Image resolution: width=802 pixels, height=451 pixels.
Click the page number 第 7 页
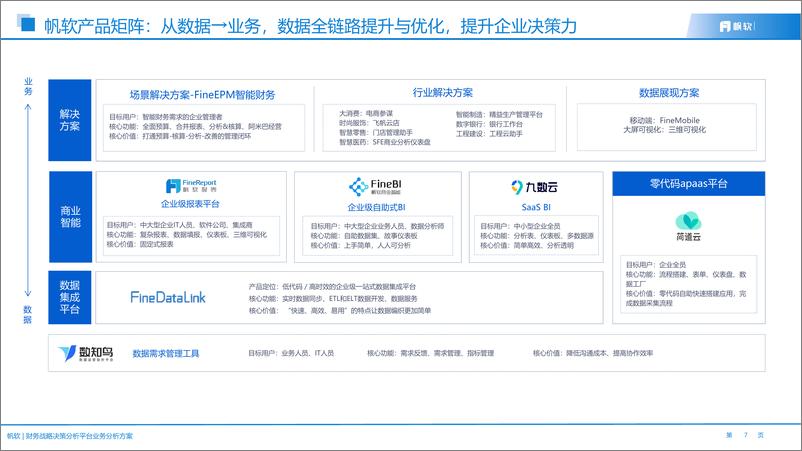pos(745,435)
